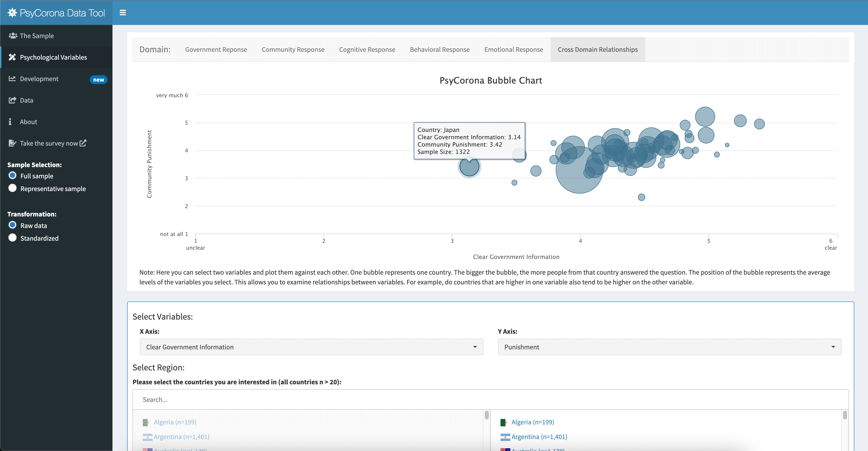Click the Algeria flag in right list

click(x=504, y=422)
